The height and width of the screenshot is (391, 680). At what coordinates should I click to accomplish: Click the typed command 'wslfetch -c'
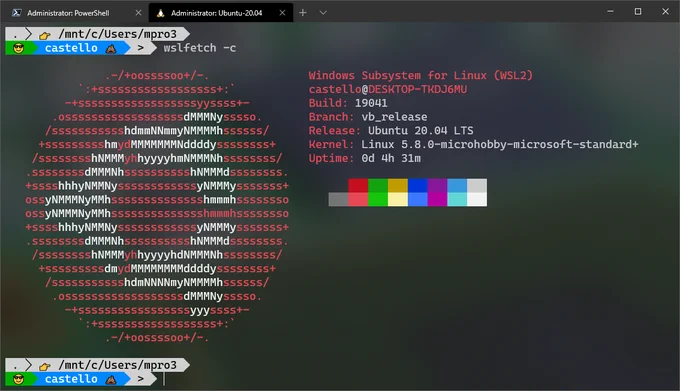pyautogui.click(x=199, y=48)
